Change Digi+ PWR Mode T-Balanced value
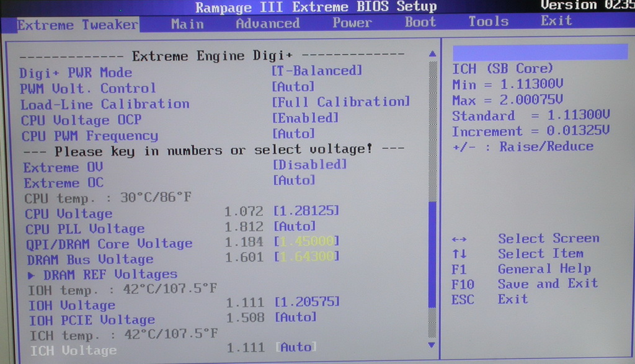The image size is (635, 364). (x=317, y=71)
